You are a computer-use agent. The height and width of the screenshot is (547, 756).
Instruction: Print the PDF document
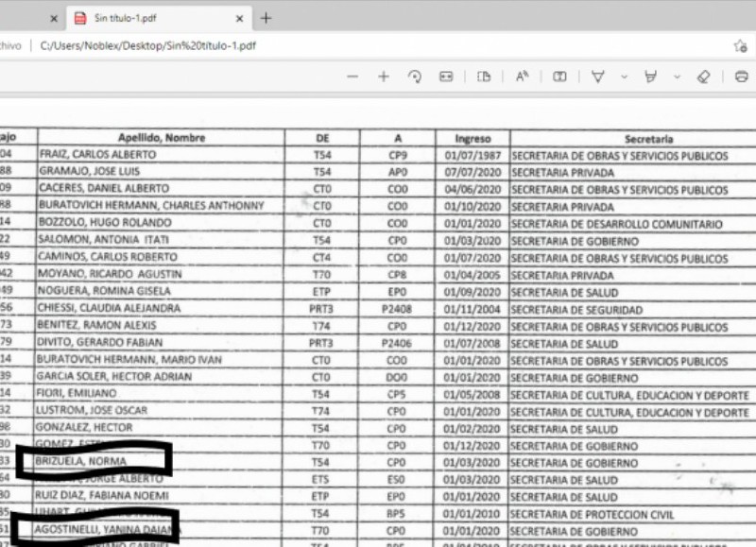tap(742, 77)
